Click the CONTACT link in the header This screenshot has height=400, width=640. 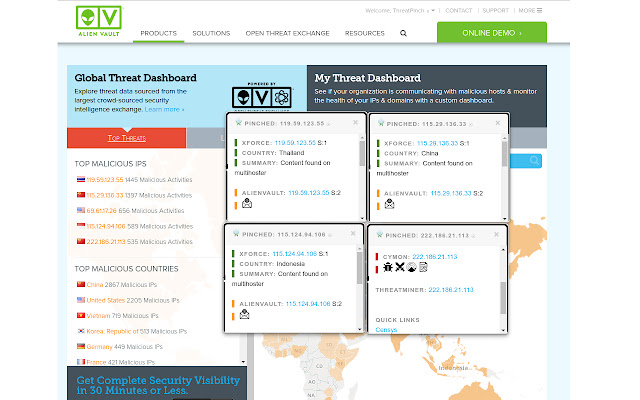tap(458, 11)
